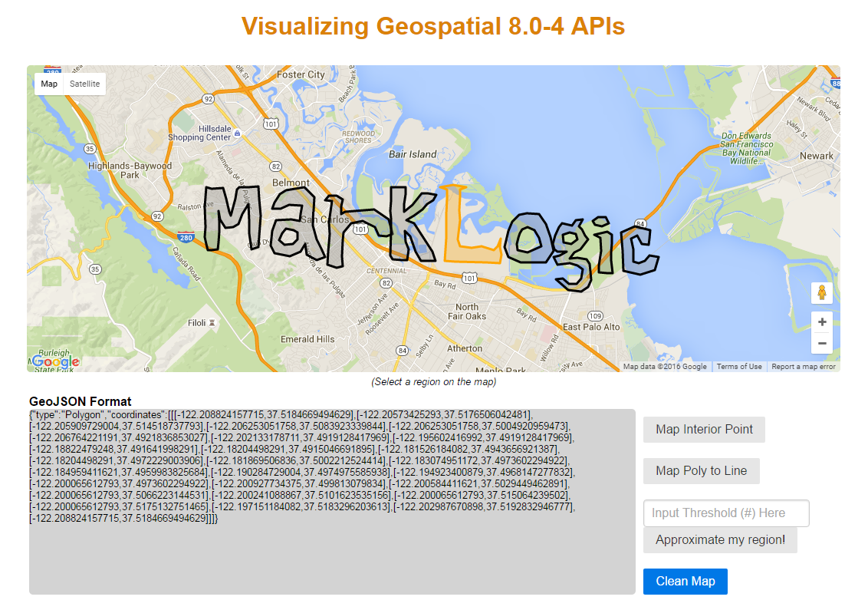868x600 pixels.
Task: Click the blue Clean Map button
Action: [x=686, y=581]
